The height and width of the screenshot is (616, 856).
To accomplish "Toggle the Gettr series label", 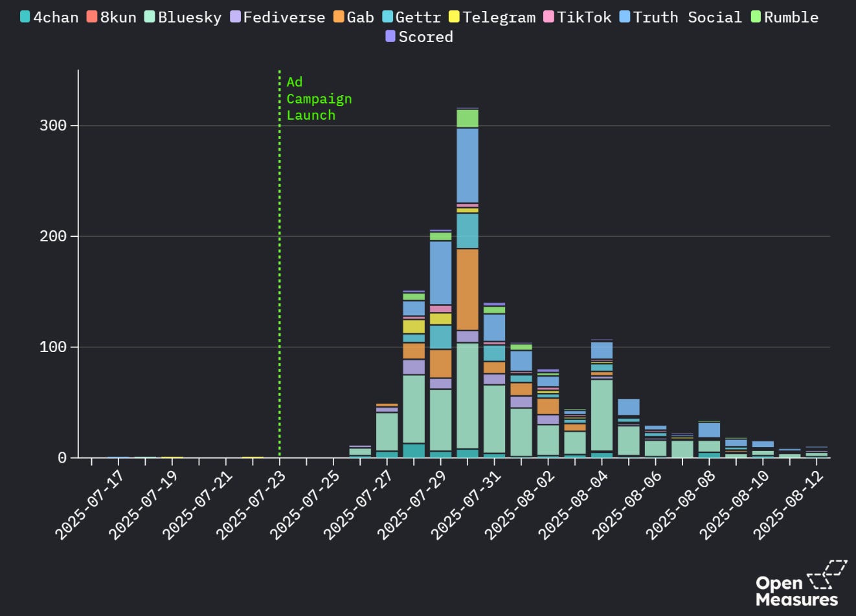I will click(x=418, y=17).
